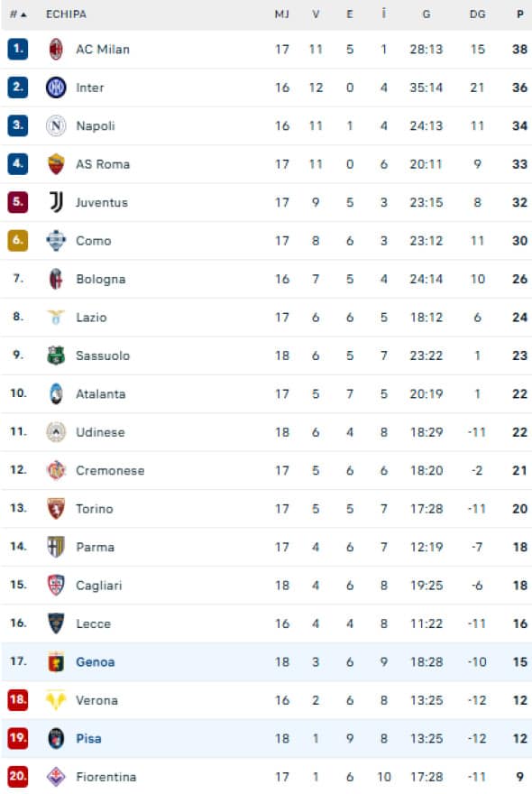Sort teams by the MJ column header
532x794 pixels.
tap(280, 14)
